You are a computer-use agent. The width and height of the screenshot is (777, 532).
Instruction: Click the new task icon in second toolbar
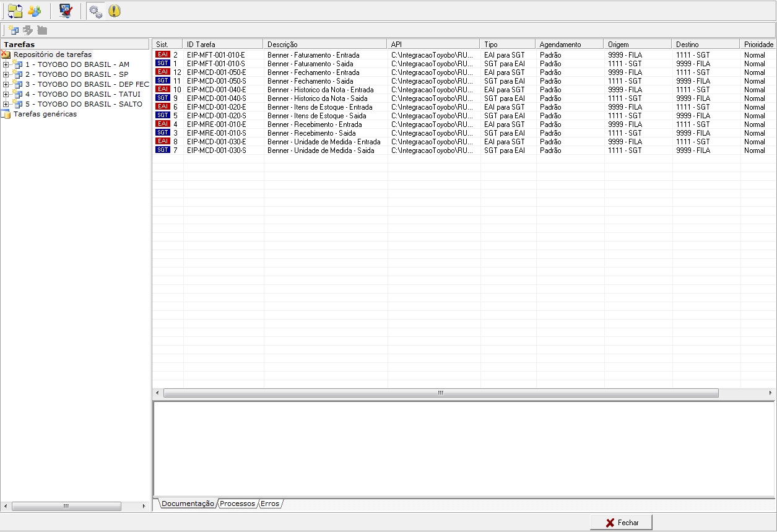tap(14, 30)
